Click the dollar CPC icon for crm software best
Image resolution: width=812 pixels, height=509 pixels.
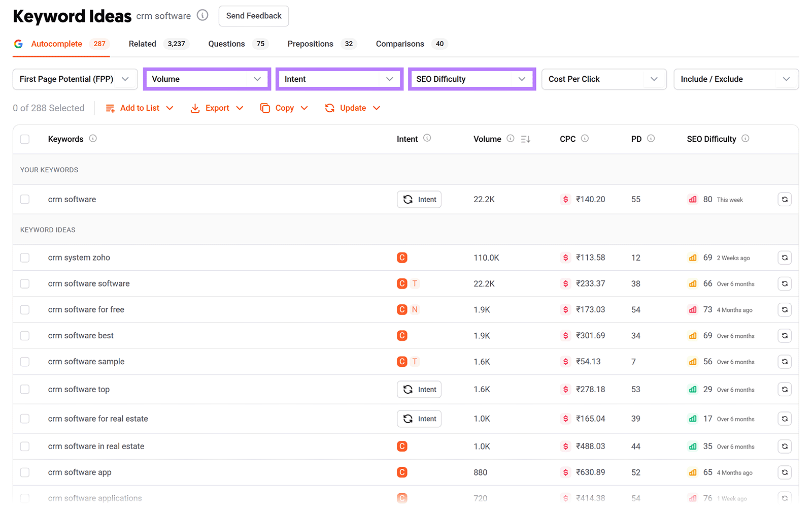565,335
